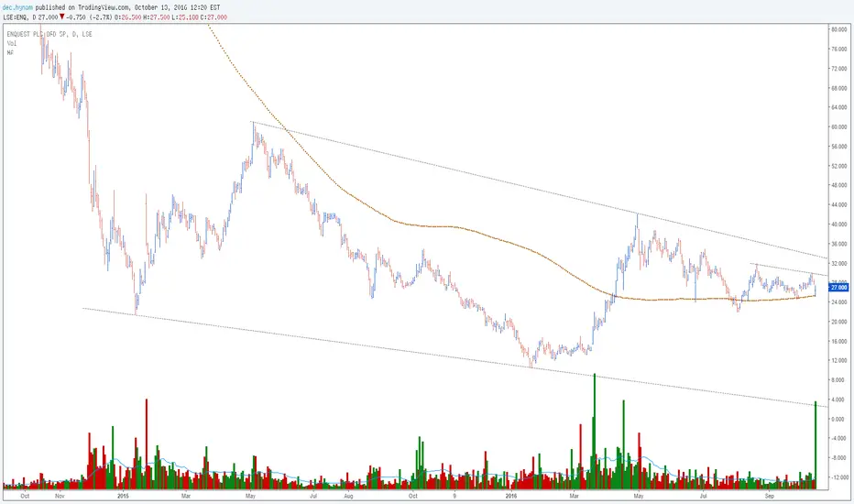Click the 40.000 price axis label
This screenshot has height=504, width=854.
click(x=838, y=225)
